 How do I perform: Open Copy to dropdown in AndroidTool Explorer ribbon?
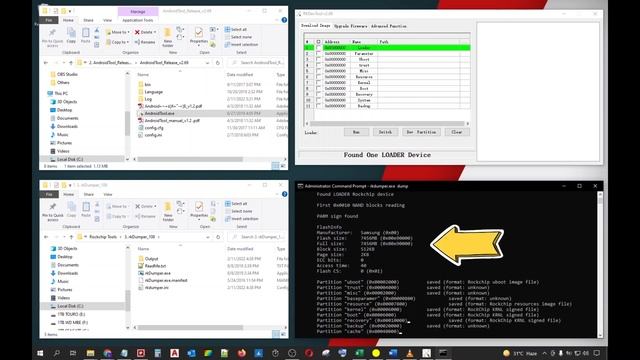tap(118, 42)
